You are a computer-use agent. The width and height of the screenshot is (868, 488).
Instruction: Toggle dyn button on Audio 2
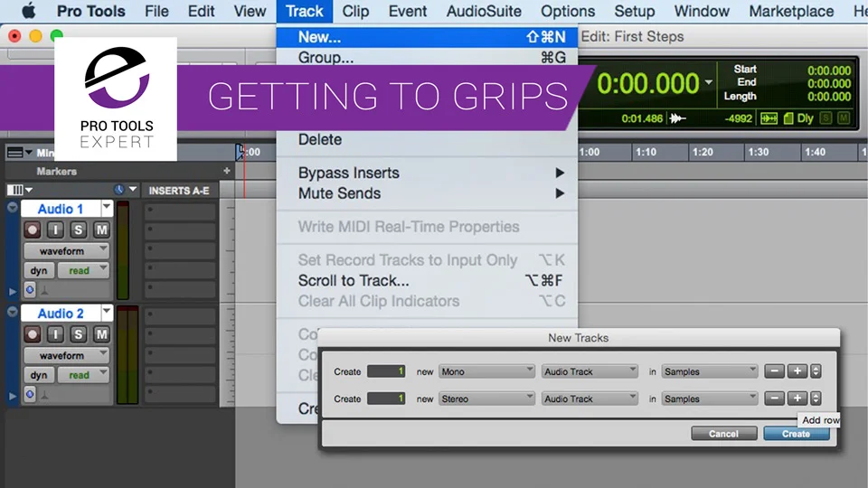click(39, 375)
